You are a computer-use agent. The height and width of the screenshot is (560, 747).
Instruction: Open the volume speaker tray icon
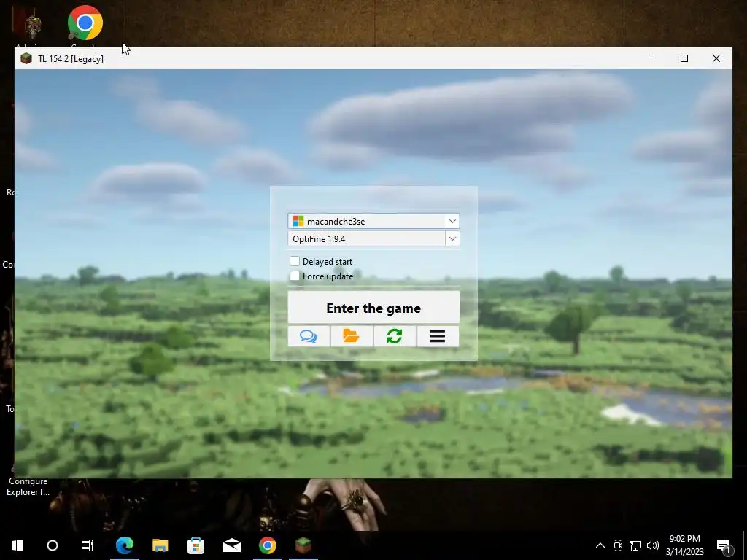coord(653,545)
